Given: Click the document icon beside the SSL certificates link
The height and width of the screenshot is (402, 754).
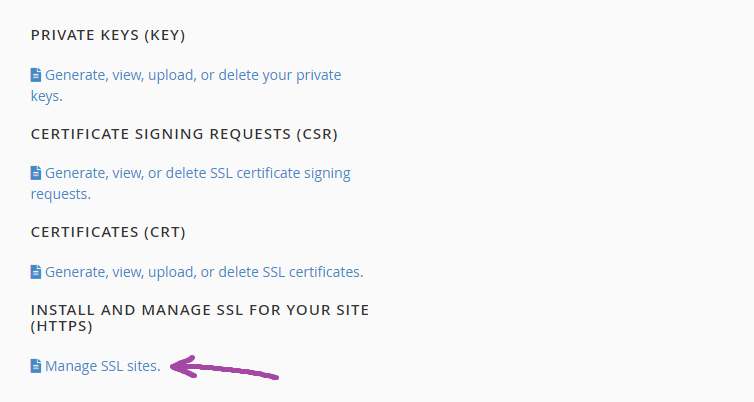Looking at the screenshot, I should point(36,271).
